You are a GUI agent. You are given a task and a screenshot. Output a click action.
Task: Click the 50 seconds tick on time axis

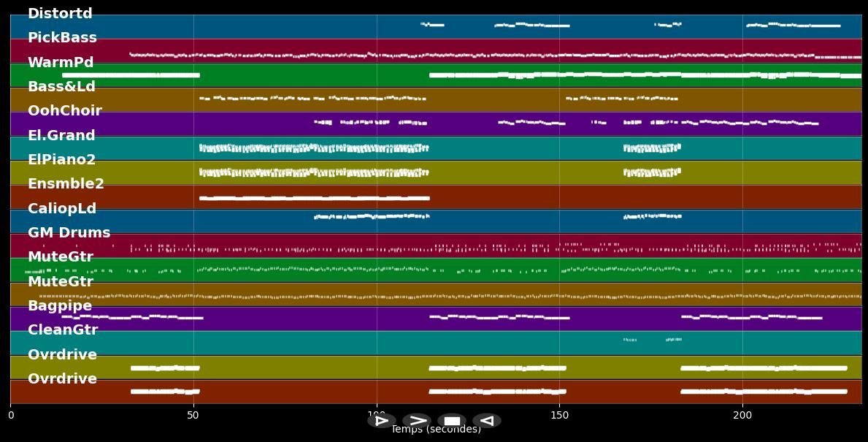coord(193,415)
